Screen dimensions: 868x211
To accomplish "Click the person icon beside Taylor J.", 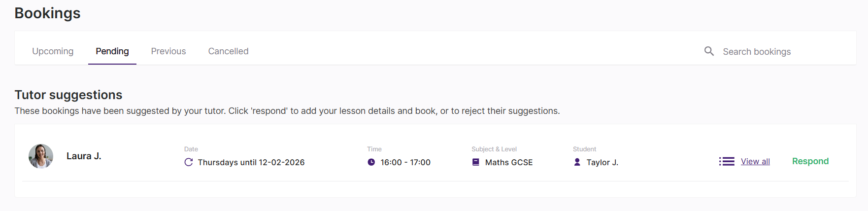I will coord(577,162).
